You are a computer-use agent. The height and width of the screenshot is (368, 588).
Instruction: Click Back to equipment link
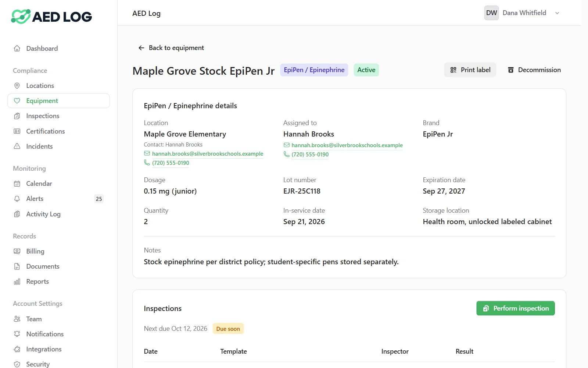[171, 48]
